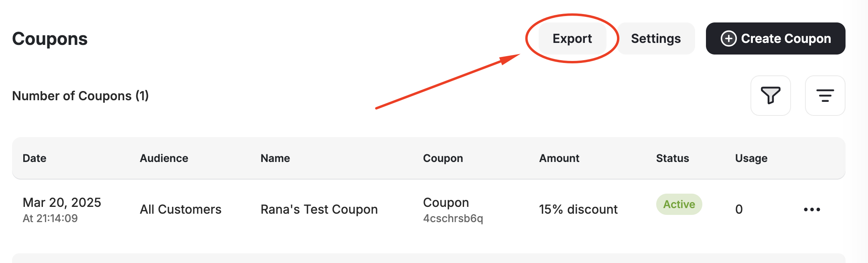The width and height of the screenshot is (868, 263).
Task: Click the Status column header
Action: click(x=672, y=158)
